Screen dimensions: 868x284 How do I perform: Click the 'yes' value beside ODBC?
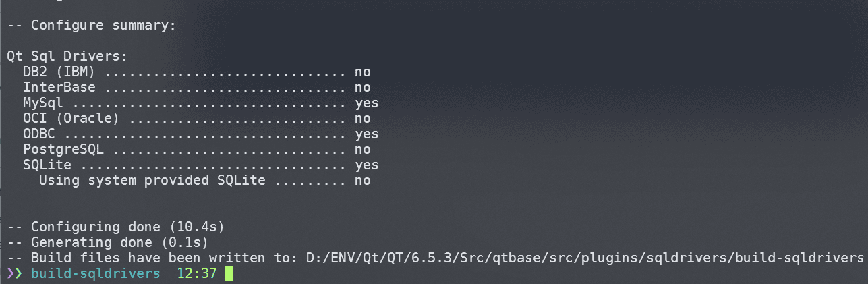(x=366, y=134)
